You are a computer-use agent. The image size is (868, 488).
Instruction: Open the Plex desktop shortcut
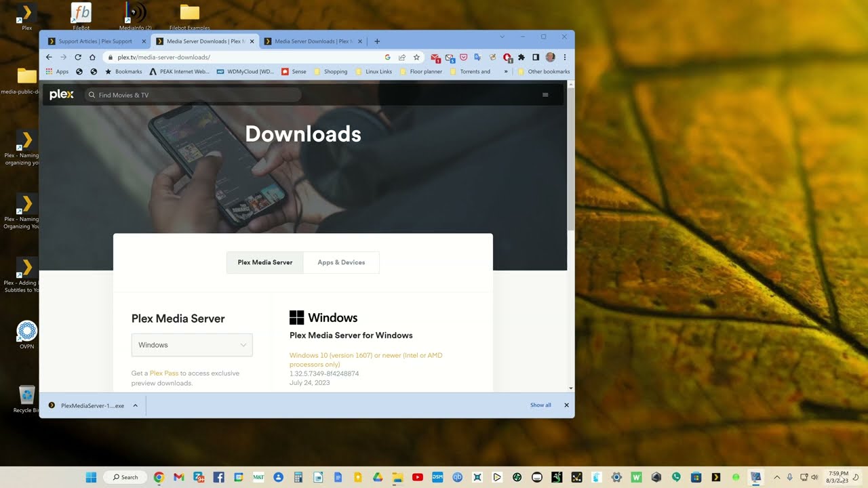click(27, 17)
